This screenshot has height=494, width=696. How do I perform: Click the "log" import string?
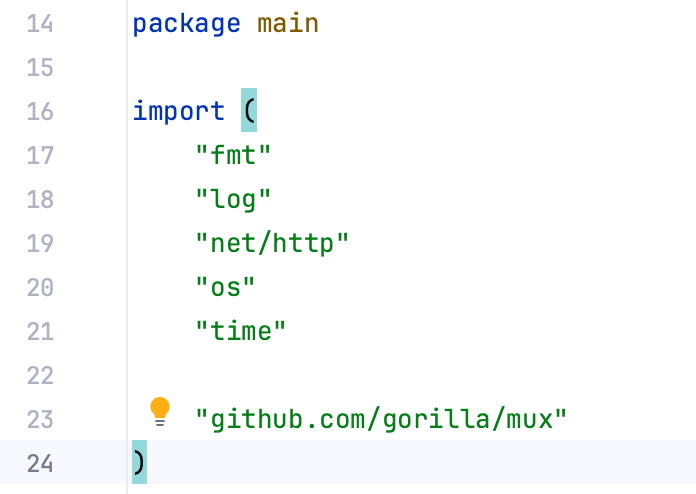[233, 199]
